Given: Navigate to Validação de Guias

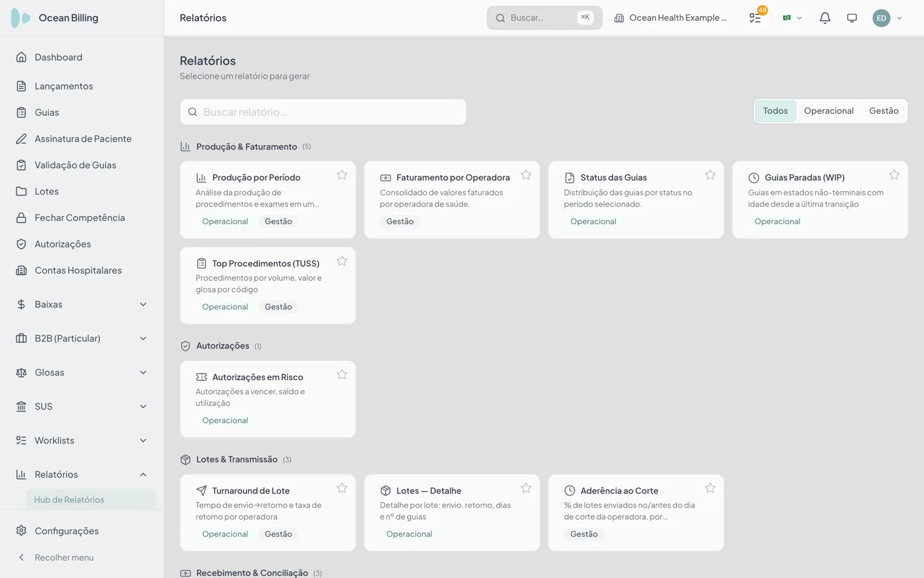Looking at the screenshot, I should point(82,165).
